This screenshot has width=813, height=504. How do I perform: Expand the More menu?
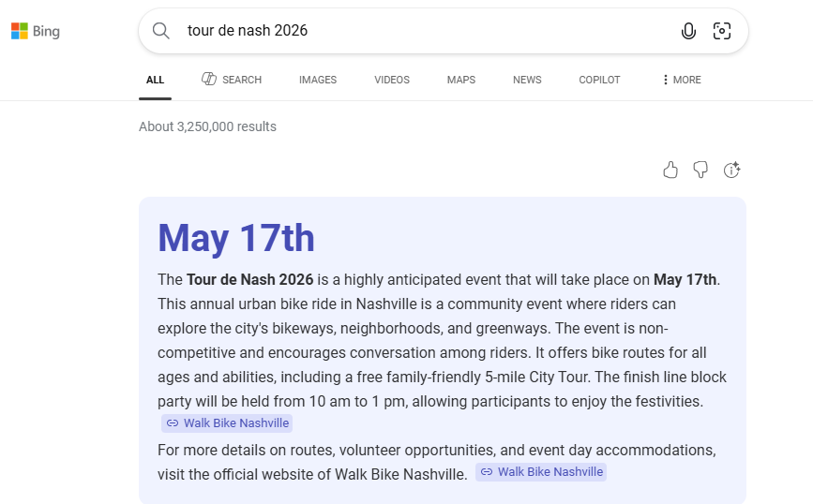pyautogui.click(x=682, y=80)
